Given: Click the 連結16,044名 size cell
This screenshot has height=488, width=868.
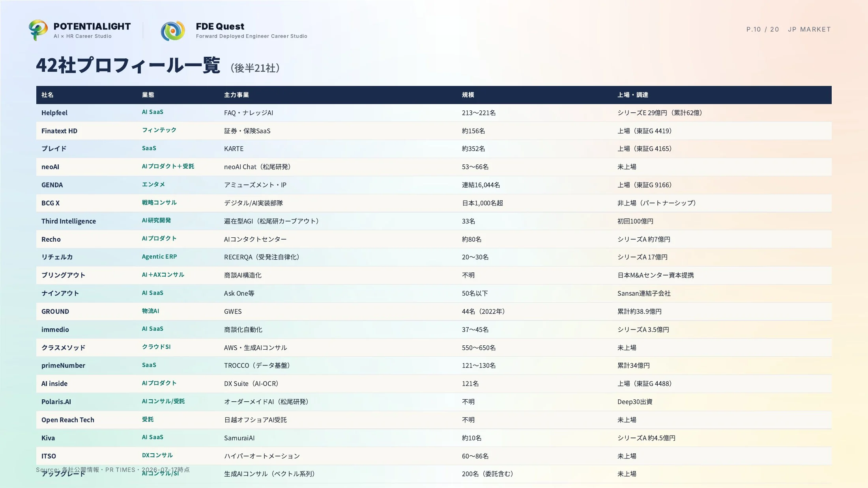Looking at the screenshot, I should 481,185.
